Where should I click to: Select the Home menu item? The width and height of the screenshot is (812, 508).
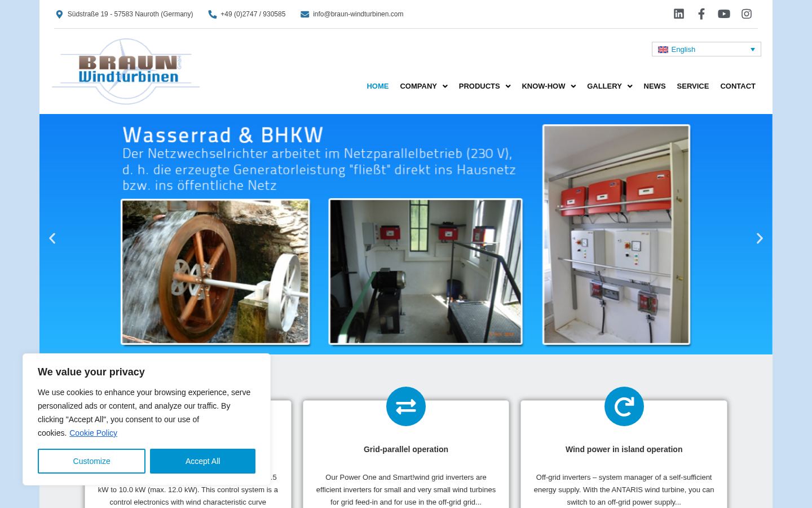[x=378, y=86]
